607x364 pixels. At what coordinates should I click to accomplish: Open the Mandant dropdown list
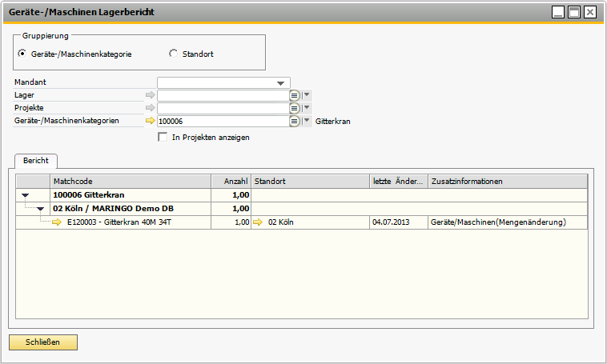(280, 82)
